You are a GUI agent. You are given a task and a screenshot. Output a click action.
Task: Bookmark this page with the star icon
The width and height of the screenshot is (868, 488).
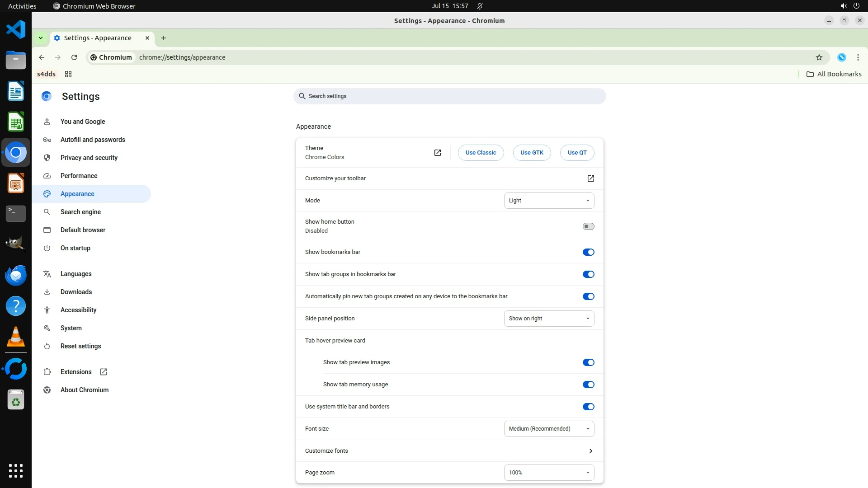pyautogui.click(x=819, y=57)
